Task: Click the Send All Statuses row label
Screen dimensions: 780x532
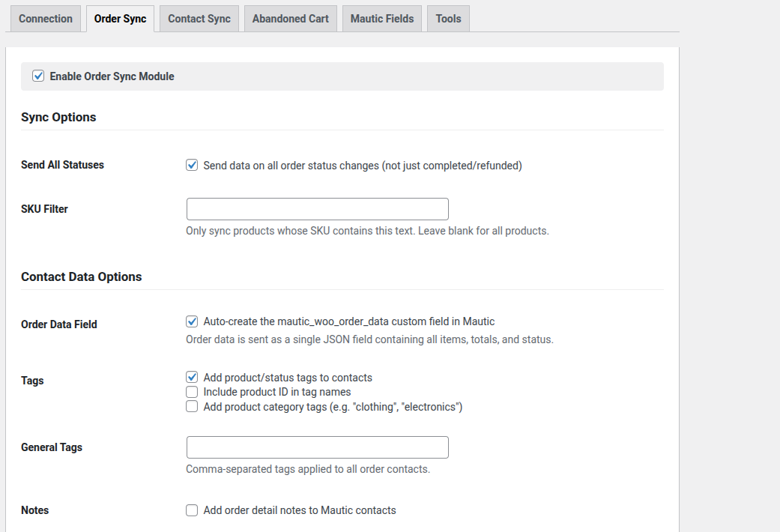Action: point(62,165)
